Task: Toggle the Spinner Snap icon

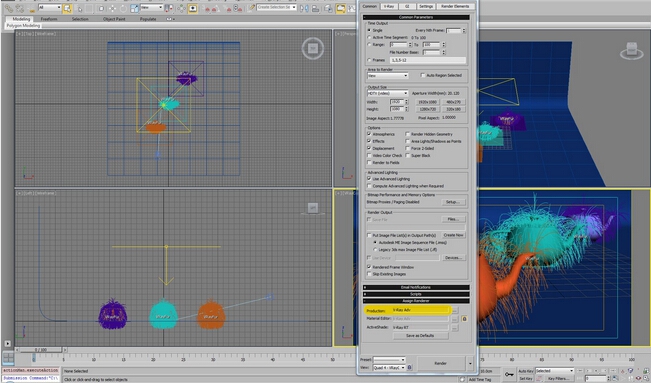Action: click(x=238, y=8)
